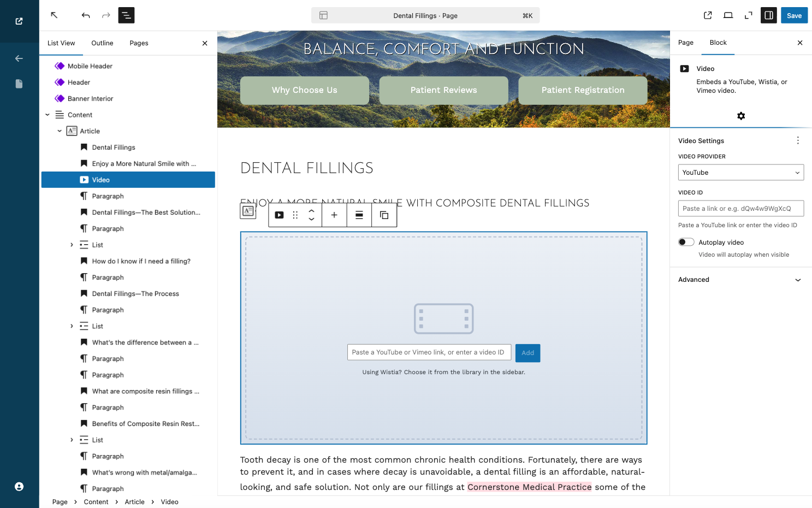Open the user account avatar icon
Image resolution: width=812 pixels, height=508 pixels.
tap(19, 487)
